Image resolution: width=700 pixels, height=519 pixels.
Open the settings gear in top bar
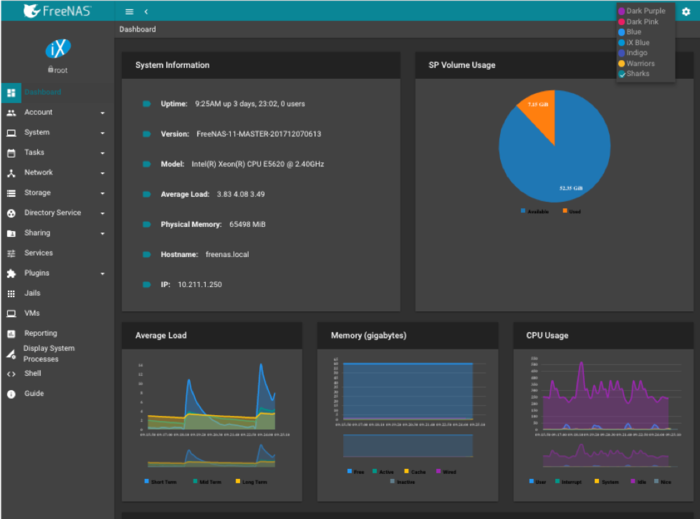[x=685, y=11]
